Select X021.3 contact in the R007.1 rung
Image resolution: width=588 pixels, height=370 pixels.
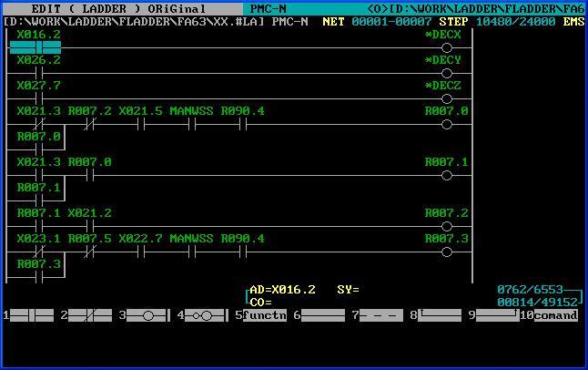(39, 175)
